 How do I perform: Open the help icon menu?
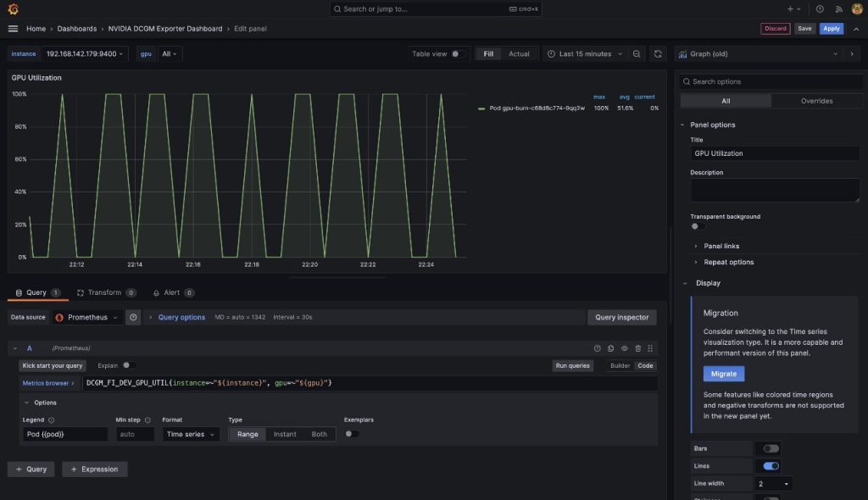pos(820,8)
